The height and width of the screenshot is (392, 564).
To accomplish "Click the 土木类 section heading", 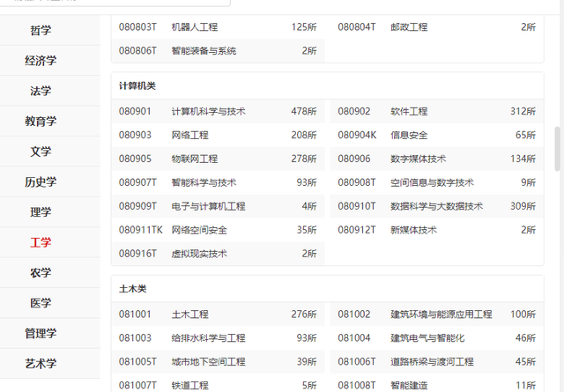I will 133,289.
